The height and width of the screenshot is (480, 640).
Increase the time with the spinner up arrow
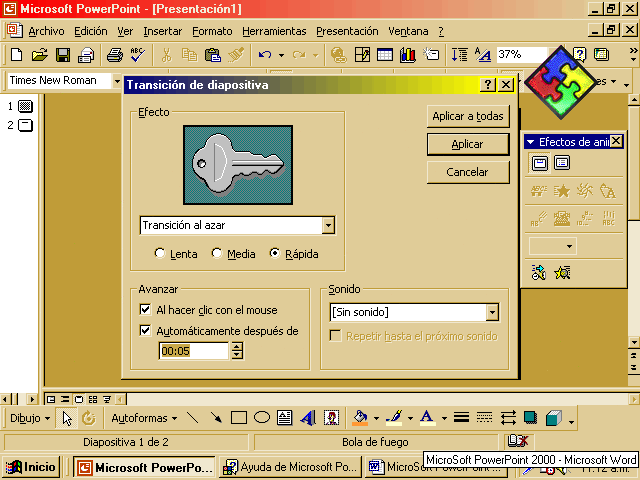tap(237, 347)
